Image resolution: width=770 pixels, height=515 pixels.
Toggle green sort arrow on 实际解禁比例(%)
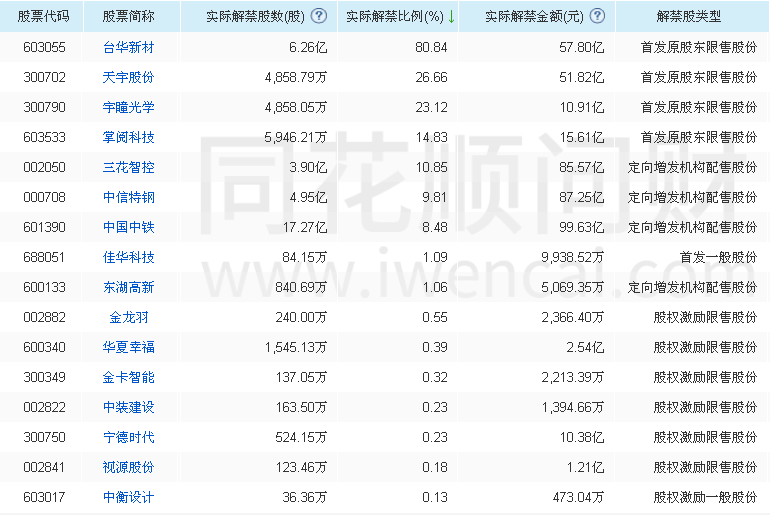(451, 17)
